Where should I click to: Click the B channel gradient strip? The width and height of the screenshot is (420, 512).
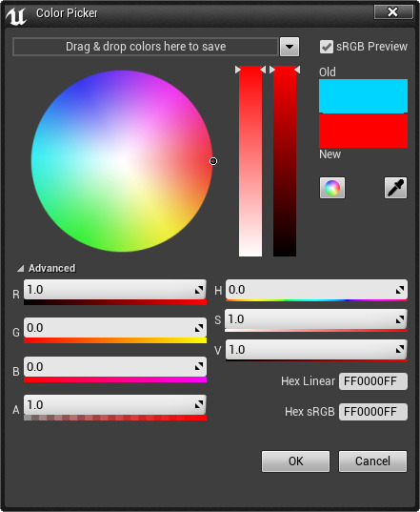[115, 379]
